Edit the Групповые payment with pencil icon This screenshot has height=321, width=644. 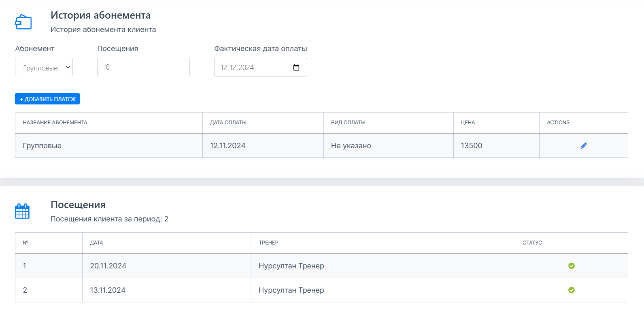click(x=583, y=146)
